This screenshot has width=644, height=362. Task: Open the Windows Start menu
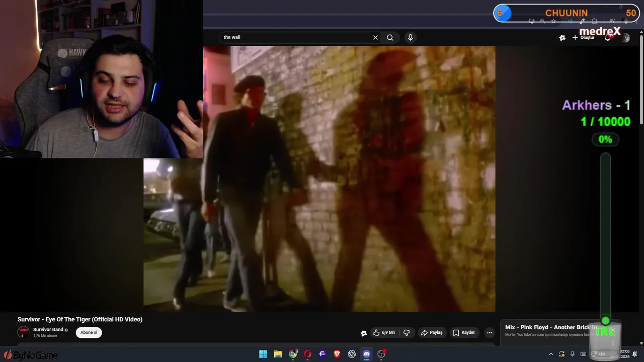(263, 354)
